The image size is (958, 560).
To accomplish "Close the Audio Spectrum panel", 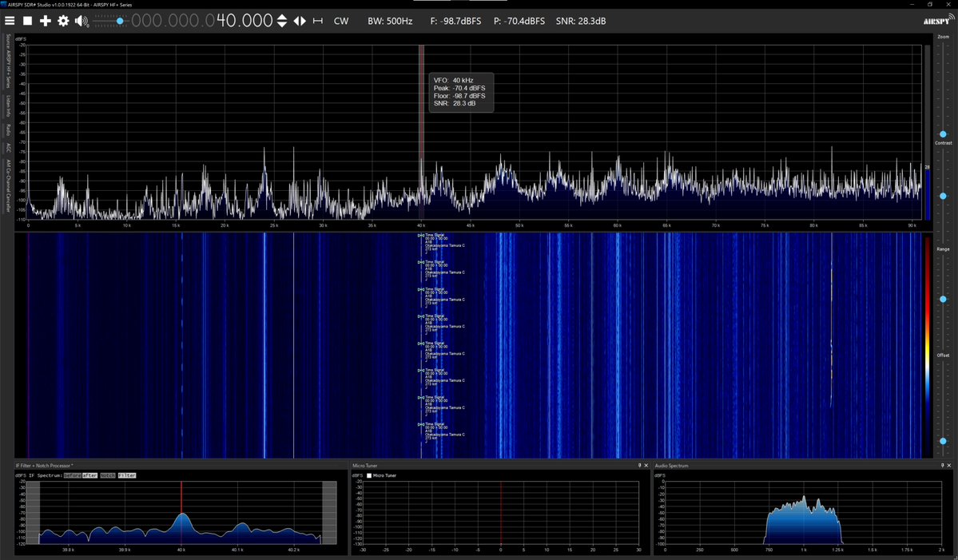I will pos(949,466).
